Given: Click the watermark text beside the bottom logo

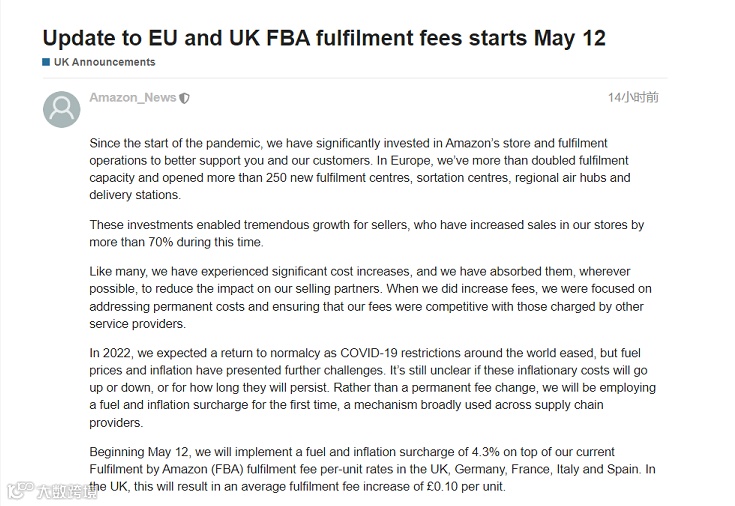Looking at the screenshot, I should (68, 491).
